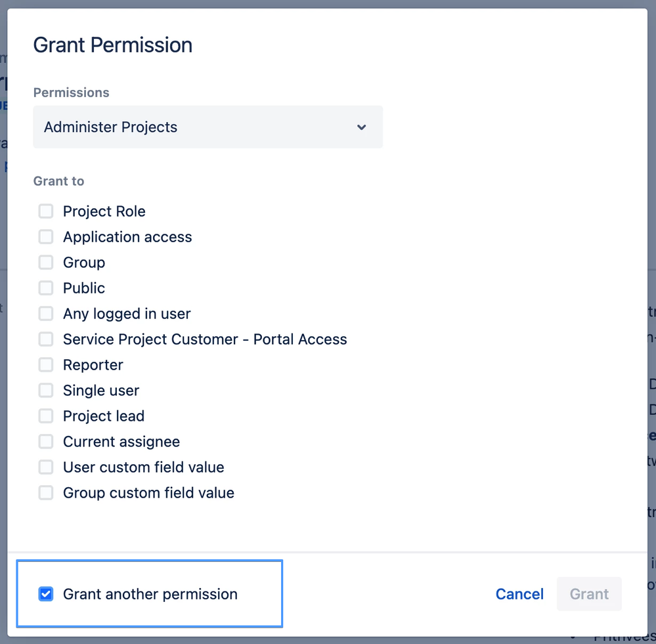Check Group custom field value

45,492
